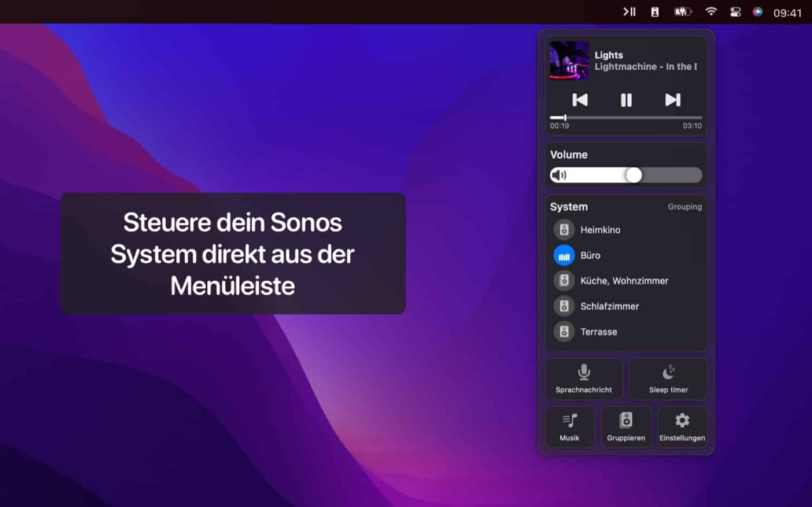Open Einstellungen settings
The height and width of the screenshot is (507, 812).
(682, 427)
